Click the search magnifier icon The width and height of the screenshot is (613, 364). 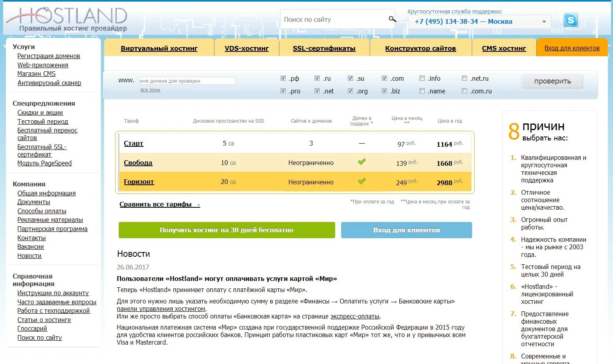pos(392,19)
